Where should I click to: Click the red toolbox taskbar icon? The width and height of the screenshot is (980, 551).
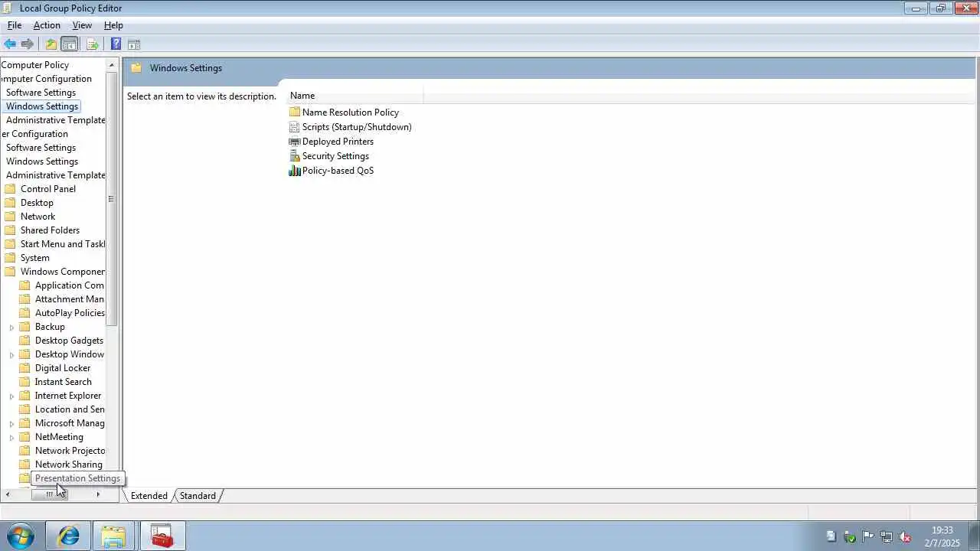tap(162, 536)
